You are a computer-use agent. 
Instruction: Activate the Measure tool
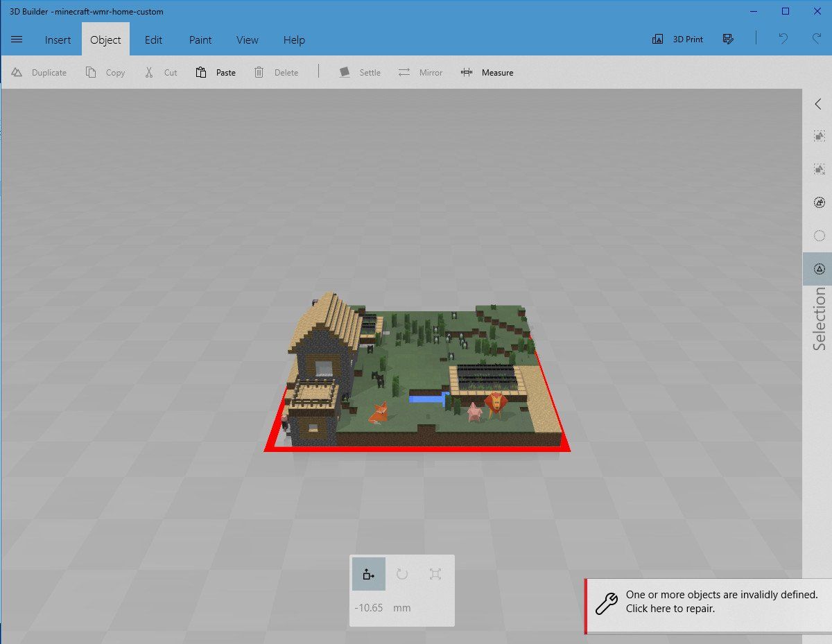click(487, 72)
